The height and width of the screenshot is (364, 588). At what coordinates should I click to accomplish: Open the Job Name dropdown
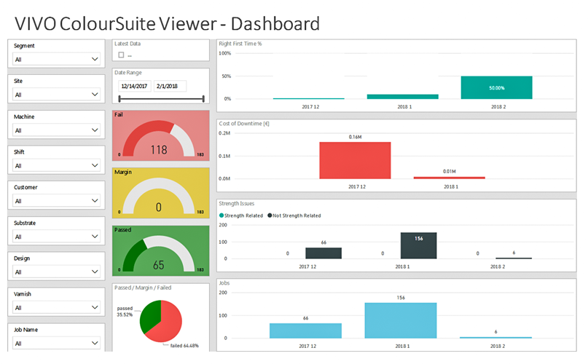tap(56, 343)
